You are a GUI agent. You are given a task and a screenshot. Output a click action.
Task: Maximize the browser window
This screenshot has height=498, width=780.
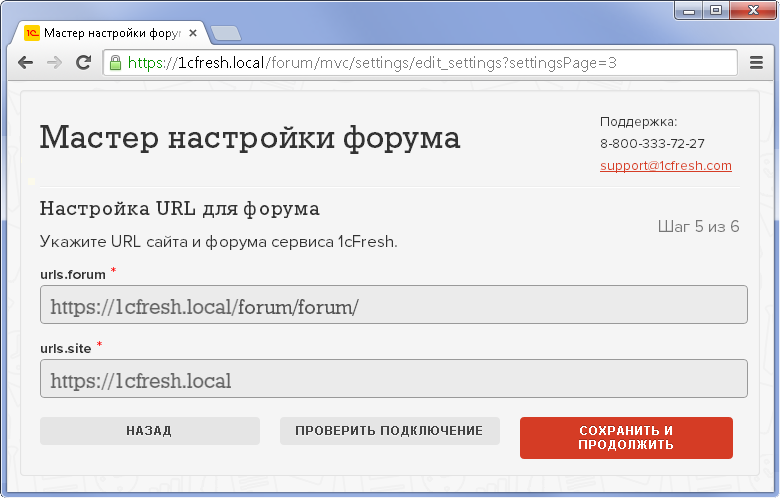716,10
